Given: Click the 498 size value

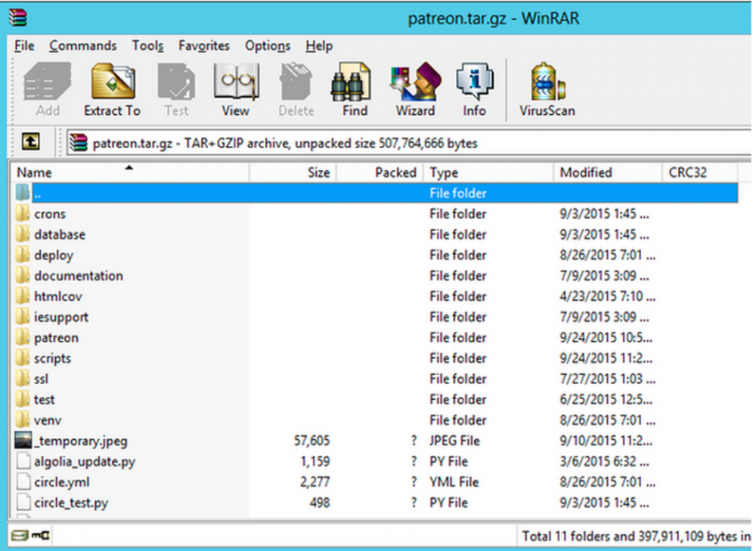Looking at the screenshot, I should pos(320,503).
